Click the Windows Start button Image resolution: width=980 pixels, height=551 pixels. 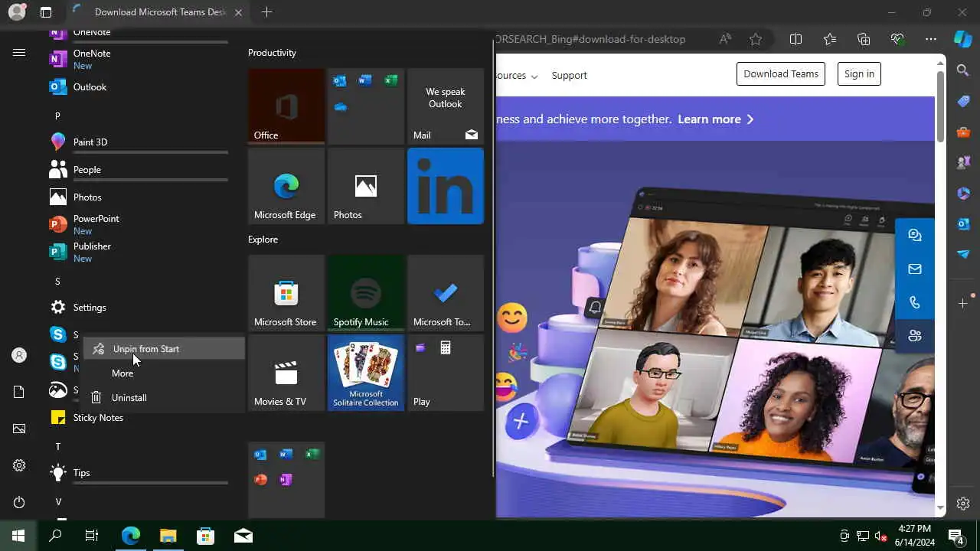(x=18, y=536)
